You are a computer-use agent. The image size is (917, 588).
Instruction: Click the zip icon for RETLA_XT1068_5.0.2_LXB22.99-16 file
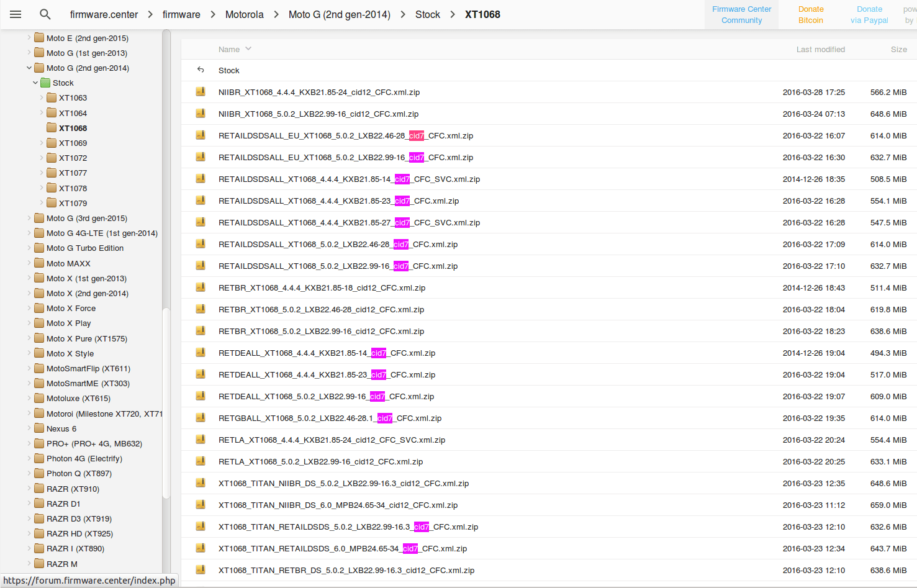click(x=201, y=461)
